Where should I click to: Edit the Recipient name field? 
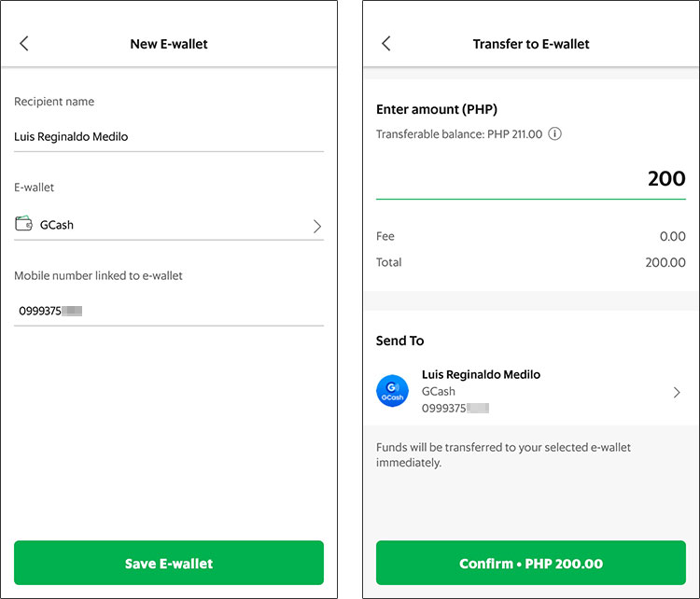tap(169, 136)
